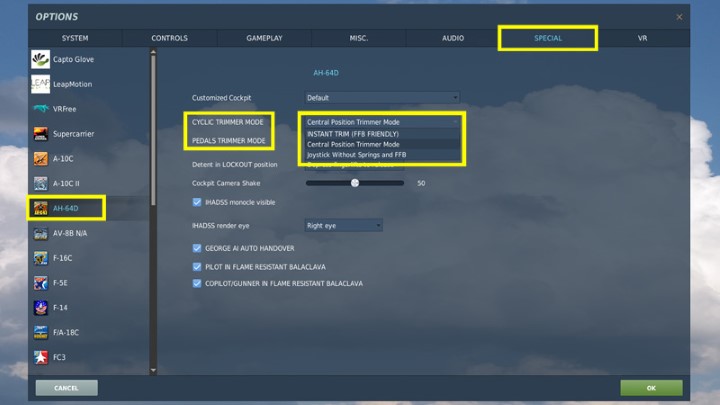Click the PEDALS TRIMMER MODE label
This screenshot has width=720, height=405.
[x=229, y=141]
